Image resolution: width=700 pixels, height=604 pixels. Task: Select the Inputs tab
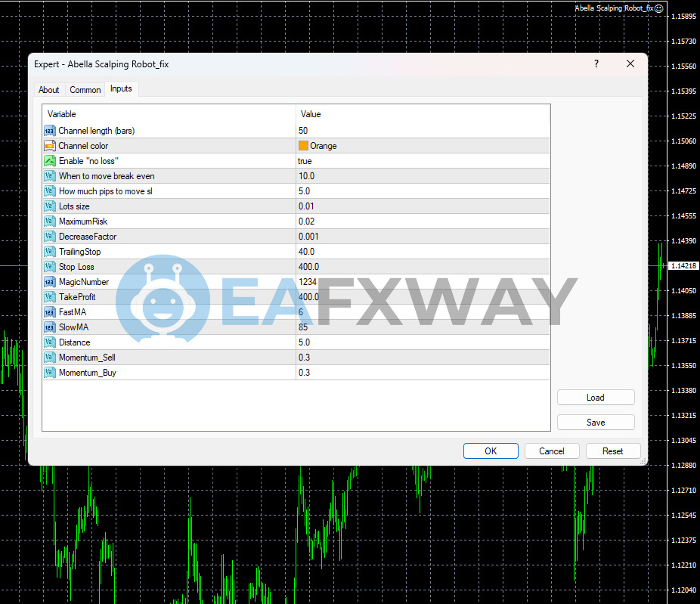(121, 89)
